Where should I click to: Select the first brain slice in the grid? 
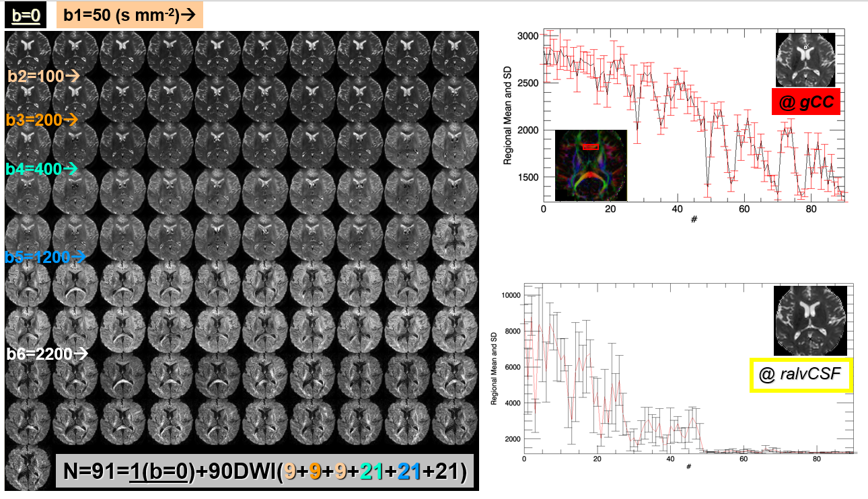28,52
